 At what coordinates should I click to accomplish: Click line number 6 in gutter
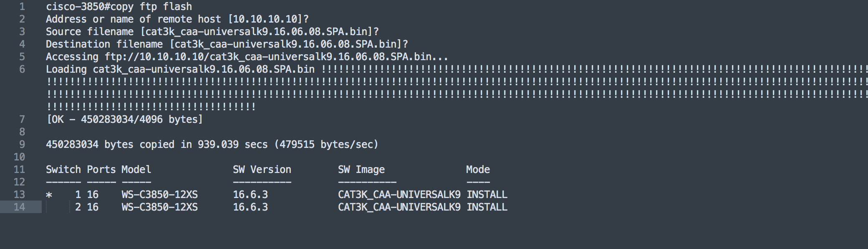[22, 69]
